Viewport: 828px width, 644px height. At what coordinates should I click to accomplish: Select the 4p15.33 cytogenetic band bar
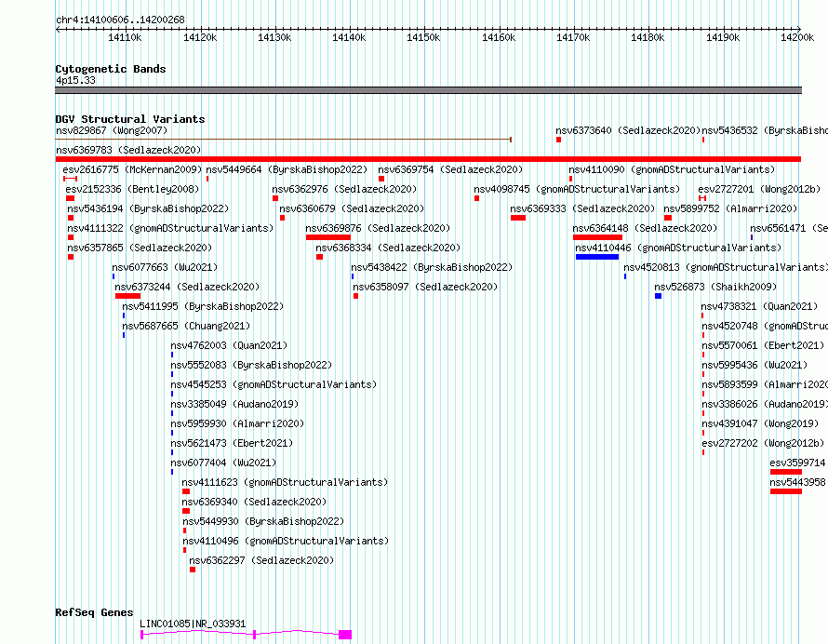coord(428,90)
